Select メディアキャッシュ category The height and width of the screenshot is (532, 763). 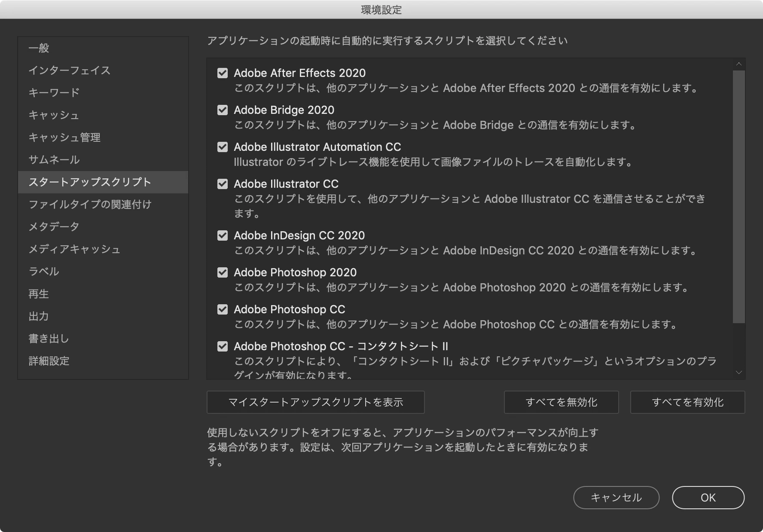(x=103, y=249)
